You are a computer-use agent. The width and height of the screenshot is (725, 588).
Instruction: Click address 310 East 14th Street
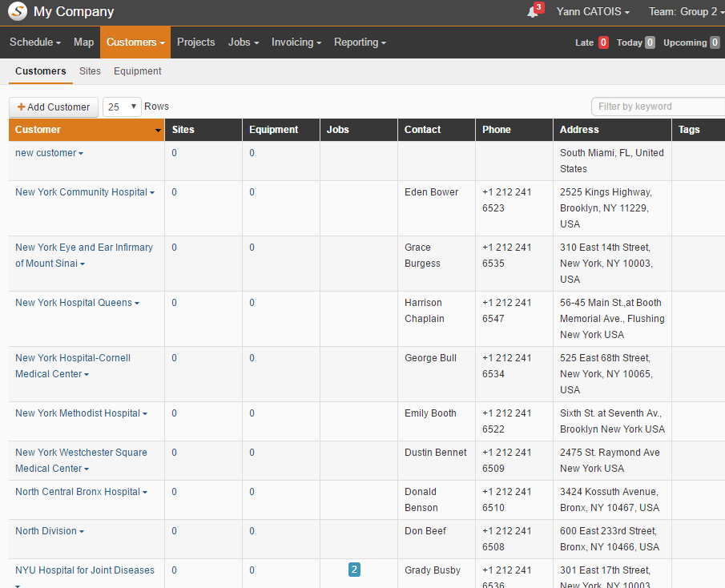tap(606, 263)
